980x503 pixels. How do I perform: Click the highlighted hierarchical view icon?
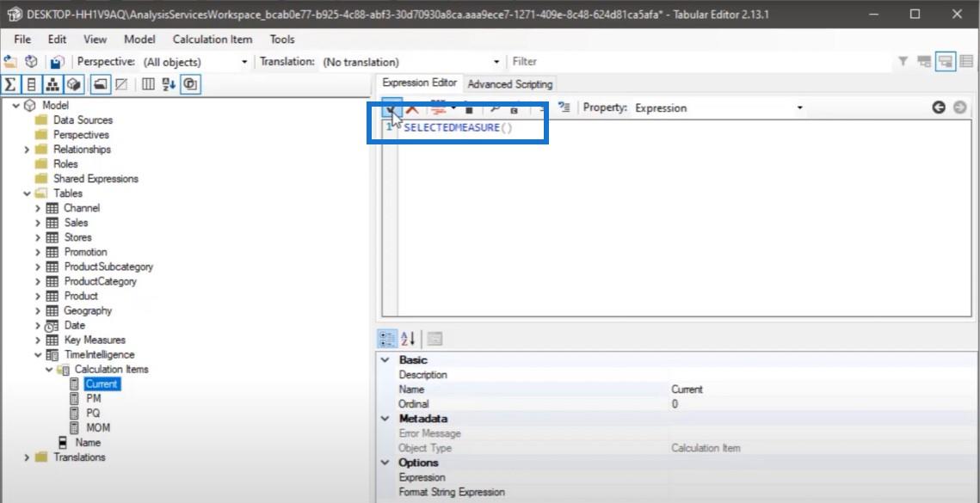tap(946, 61)
